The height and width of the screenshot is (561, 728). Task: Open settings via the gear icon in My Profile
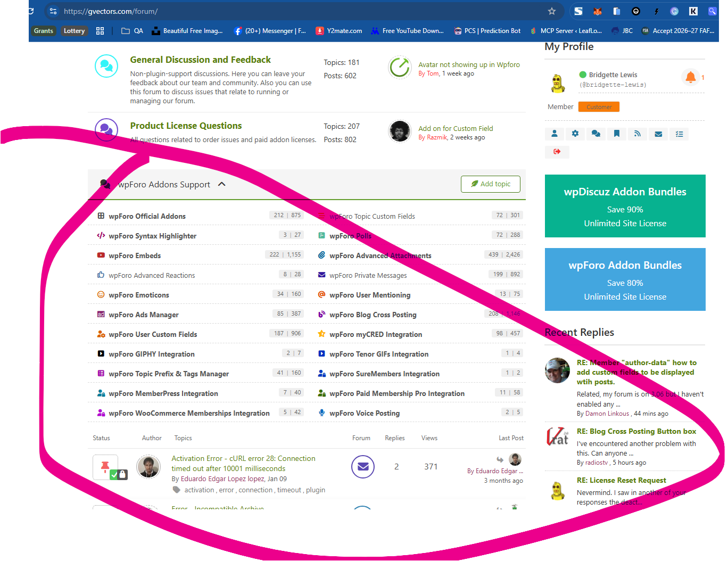coord(575,134)
